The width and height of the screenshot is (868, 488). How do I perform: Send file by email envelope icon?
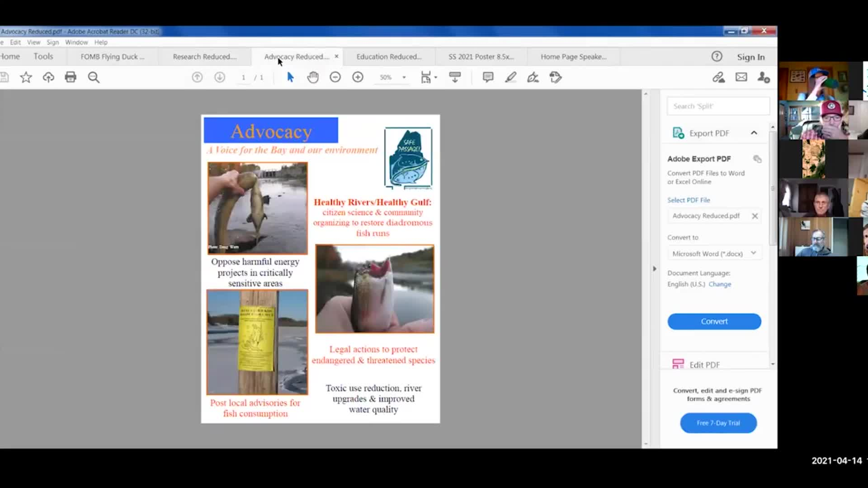741,77
